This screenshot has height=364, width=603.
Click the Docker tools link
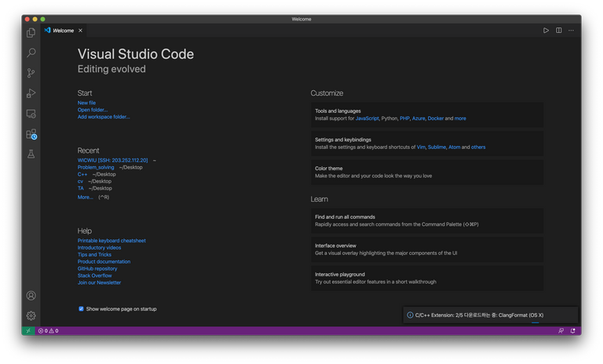point(435,118)
